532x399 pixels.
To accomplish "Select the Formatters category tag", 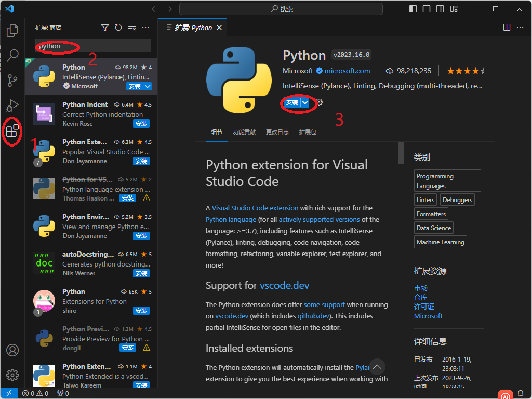I will tap(431, 214).
